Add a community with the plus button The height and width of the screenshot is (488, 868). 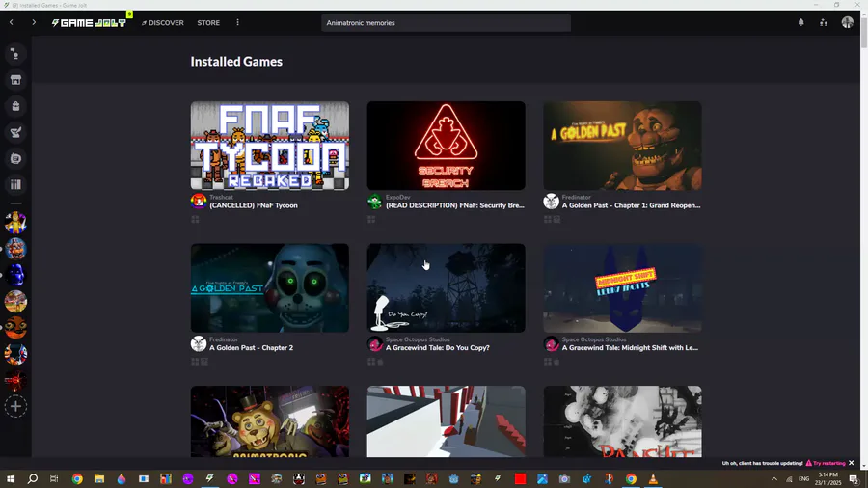pos(15,407)
